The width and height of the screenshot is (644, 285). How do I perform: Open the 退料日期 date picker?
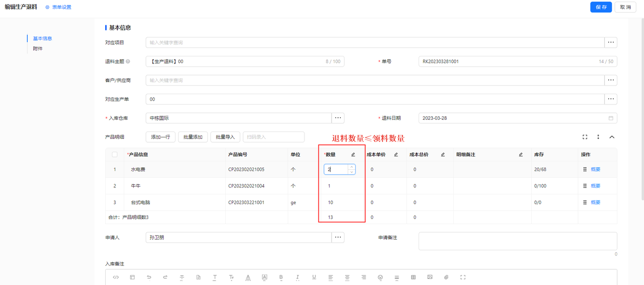point(518,118)
